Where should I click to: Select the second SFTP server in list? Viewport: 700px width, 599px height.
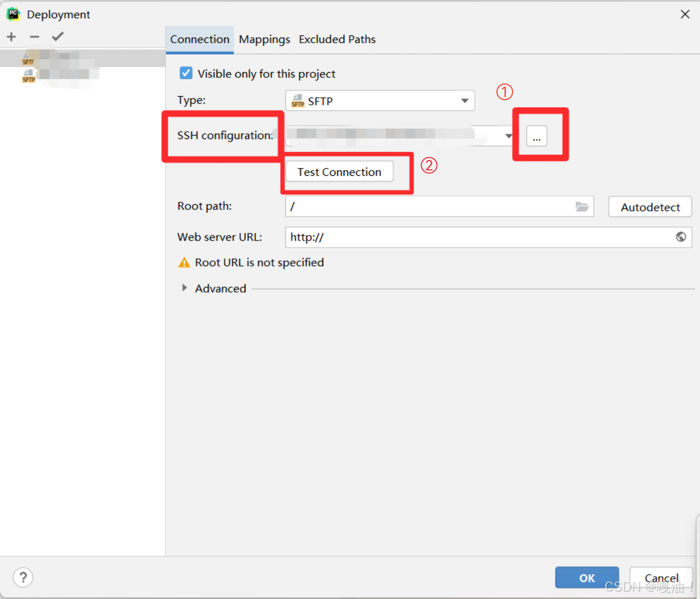(83, 76)
